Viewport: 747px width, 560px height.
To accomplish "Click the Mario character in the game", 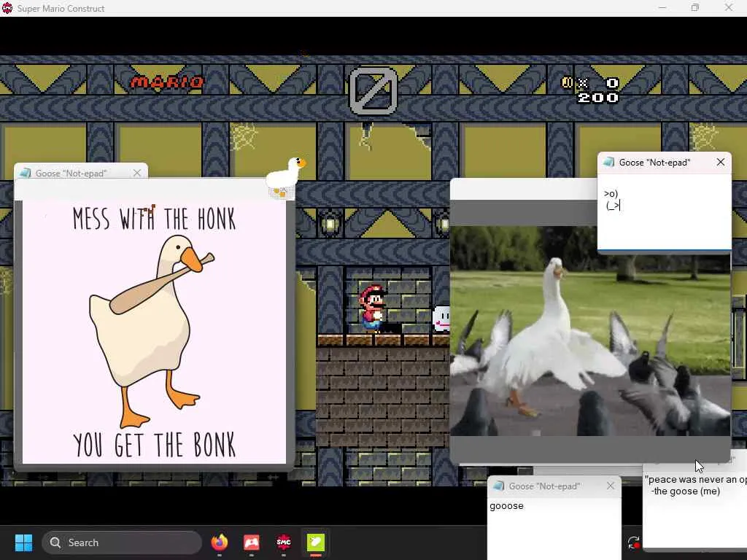I will 371,308.
